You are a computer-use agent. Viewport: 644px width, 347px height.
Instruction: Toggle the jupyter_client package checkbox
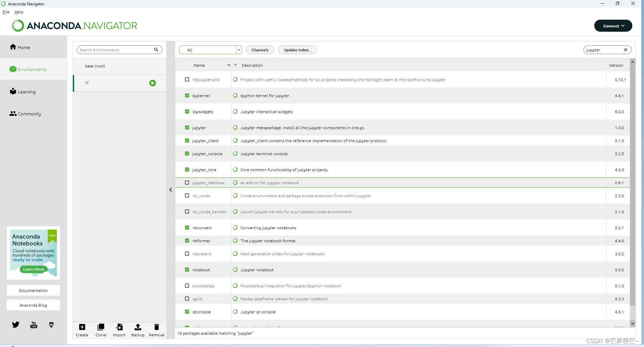187,140
